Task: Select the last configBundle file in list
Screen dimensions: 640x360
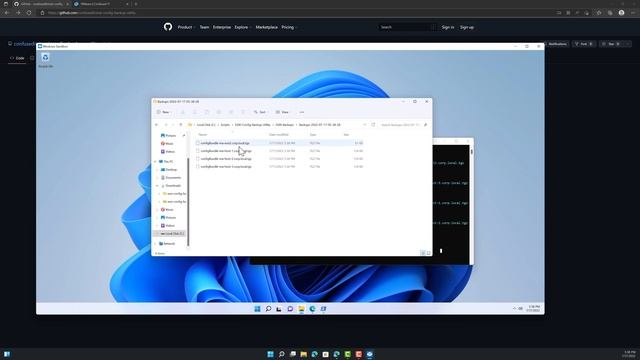Action: [279, 167]
